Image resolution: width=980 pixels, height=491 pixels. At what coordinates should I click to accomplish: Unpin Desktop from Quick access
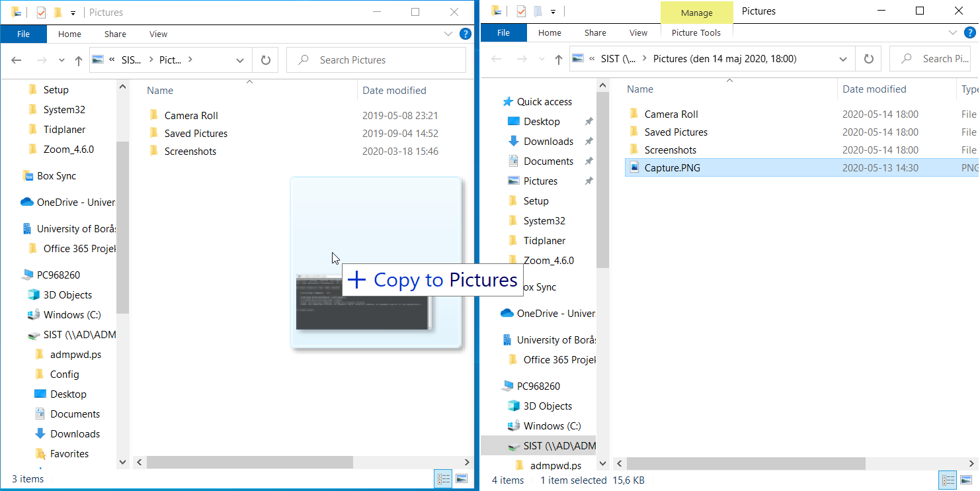point(589,122)
